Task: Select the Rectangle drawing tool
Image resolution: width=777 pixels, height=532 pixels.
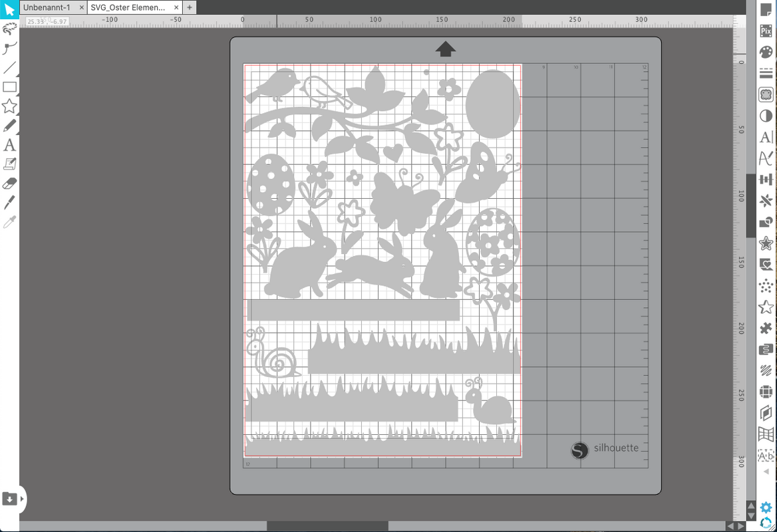Action: [9, 87]
